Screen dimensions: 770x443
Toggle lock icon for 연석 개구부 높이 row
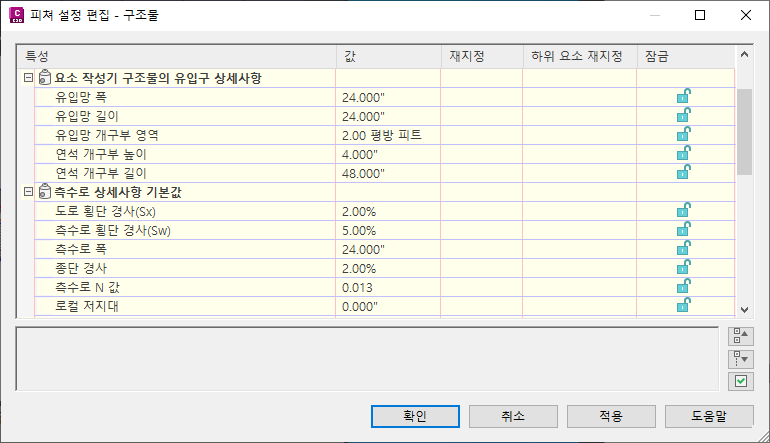[x=684, y=153]
